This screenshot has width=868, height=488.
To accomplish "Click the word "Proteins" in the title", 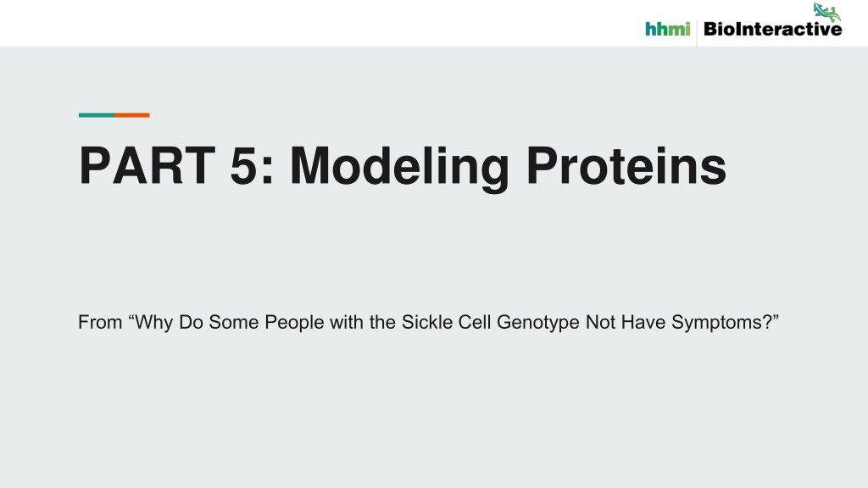I will point(626,165).
